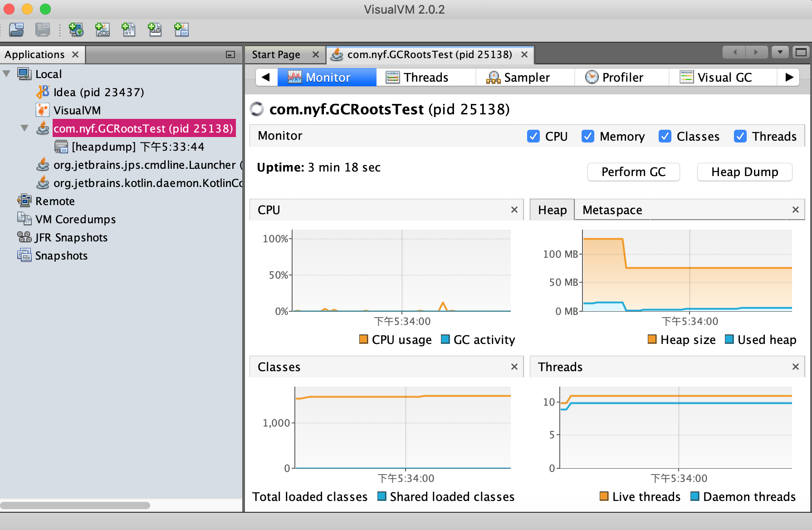Click the Add Application Snapshot toolbar icon

(x=181, y=30)
